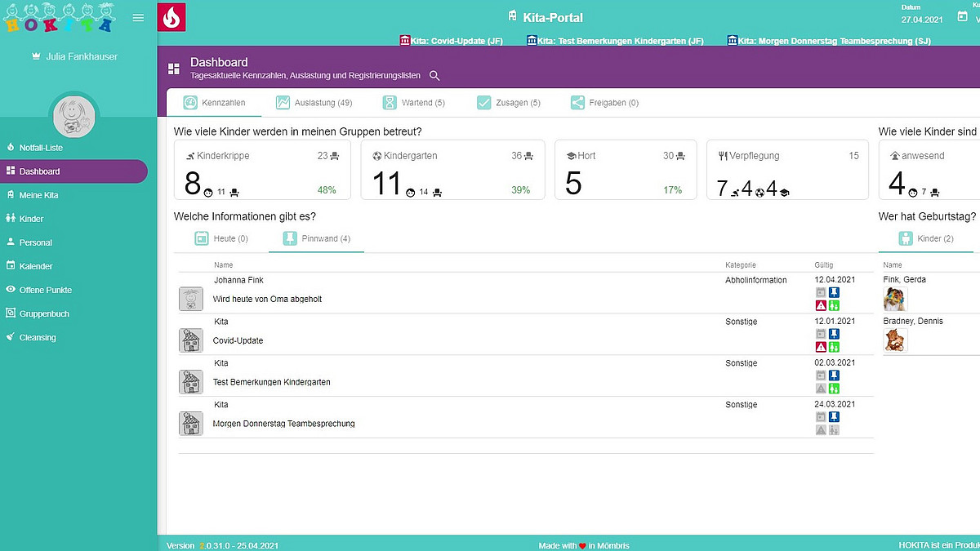This screenshot has width=980, height=551.
Task: Click Gerda Fink's birthday photo thumbnail
Action: point(895,300)
